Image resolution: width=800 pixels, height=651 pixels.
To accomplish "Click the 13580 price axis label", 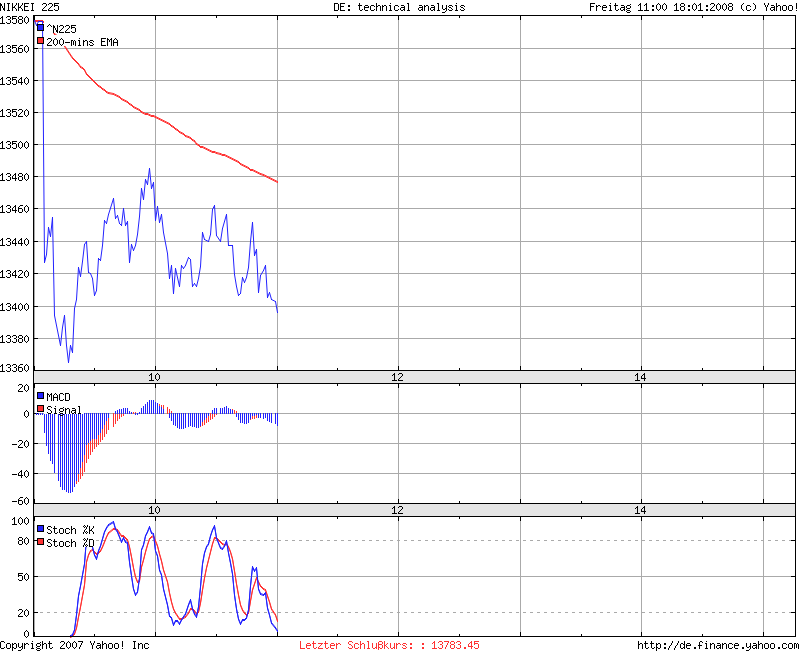I will point(15,20).
